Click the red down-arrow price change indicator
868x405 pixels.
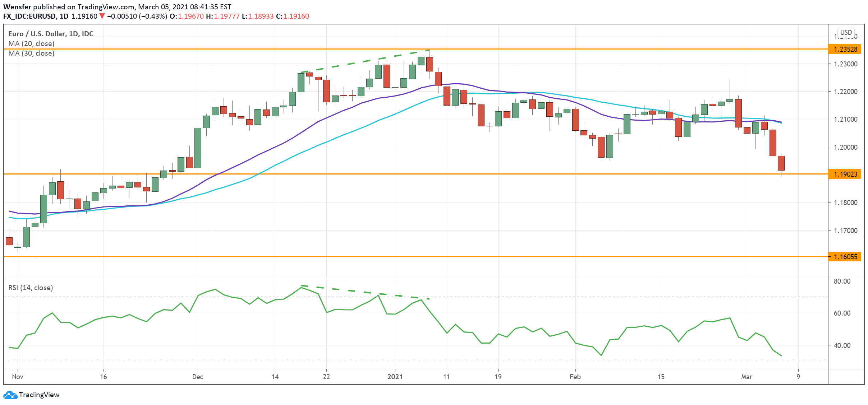[102, 16]
